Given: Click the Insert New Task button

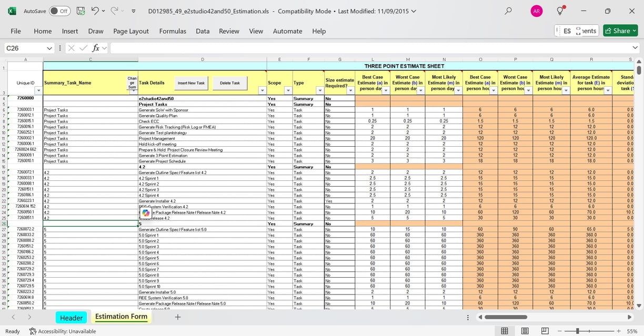Looking at the screenshot, I should point(191,83).
